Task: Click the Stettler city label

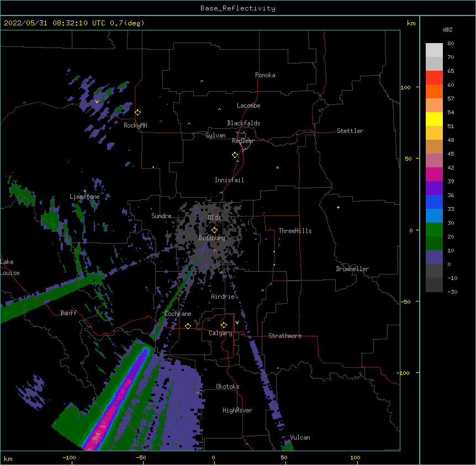Action: tap(350, 131)
